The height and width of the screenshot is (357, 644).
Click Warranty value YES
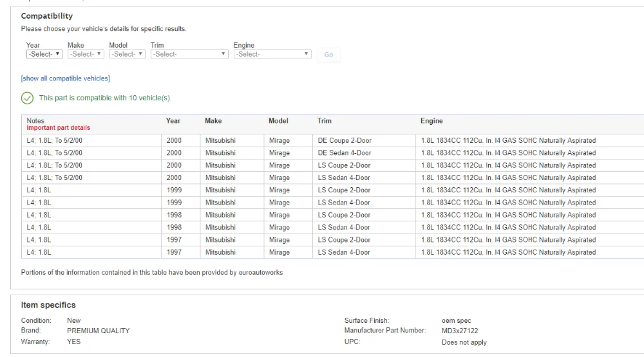(x=74, y=342)
